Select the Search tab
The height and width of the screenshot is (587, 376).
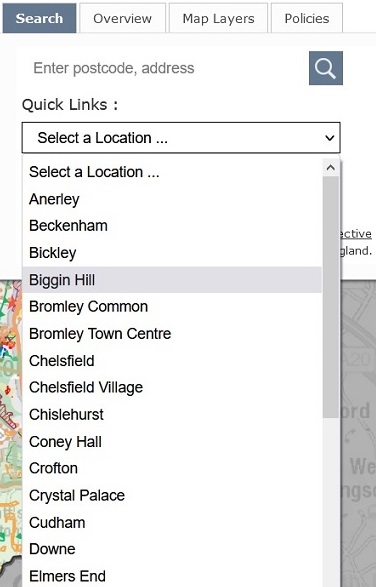39,18
